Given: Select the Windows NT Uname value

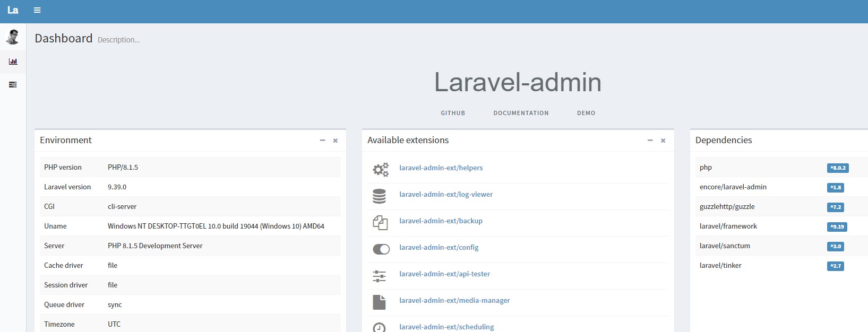Looking at the screenshot, I should tap(216, 226).
